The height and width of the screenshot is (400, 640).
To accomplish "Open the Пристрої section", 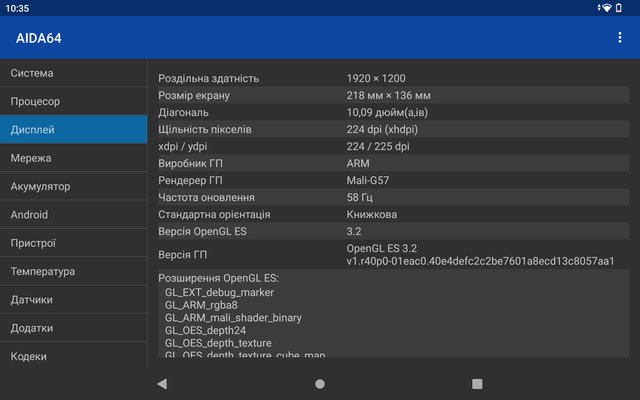I will [73, 243].
